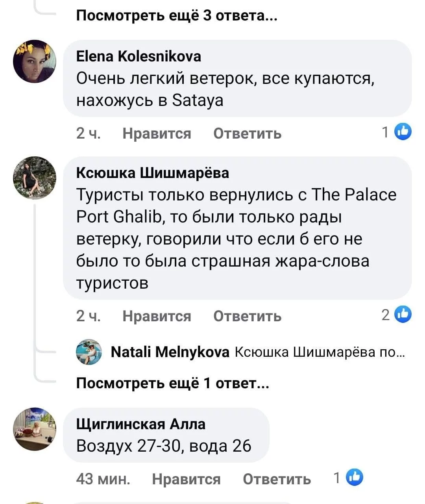Toggle "Нравится" on Ксюшка Шишмарёва's comment
Viewport: 425px width, 504px height.
point(157,316)
